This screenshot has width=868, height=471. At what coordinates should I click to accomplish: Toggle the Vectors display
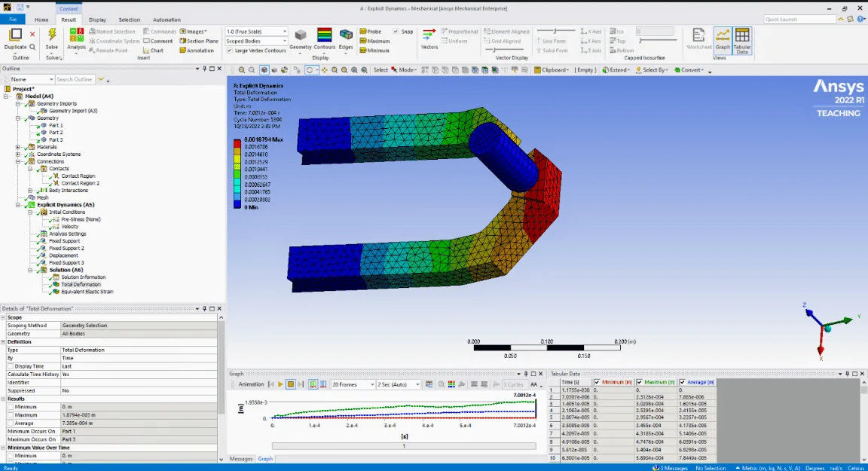(429, 38)
